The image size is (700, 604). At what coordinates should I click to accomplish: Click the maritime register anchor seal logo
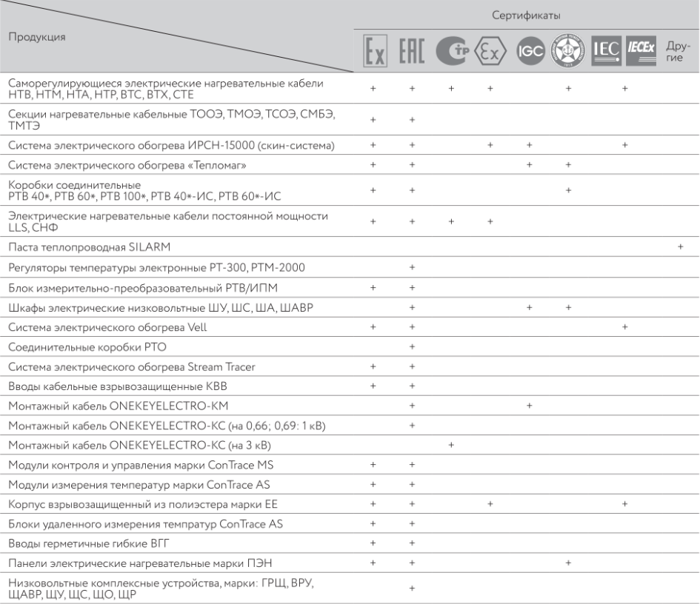pyautogui.click(x=568, y=50)
